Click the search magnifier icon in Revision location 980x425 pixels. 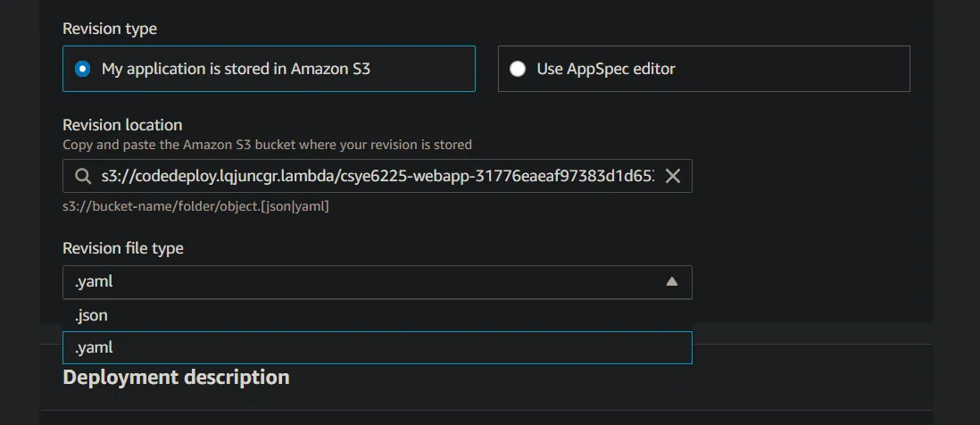click(x=83, y=177)
